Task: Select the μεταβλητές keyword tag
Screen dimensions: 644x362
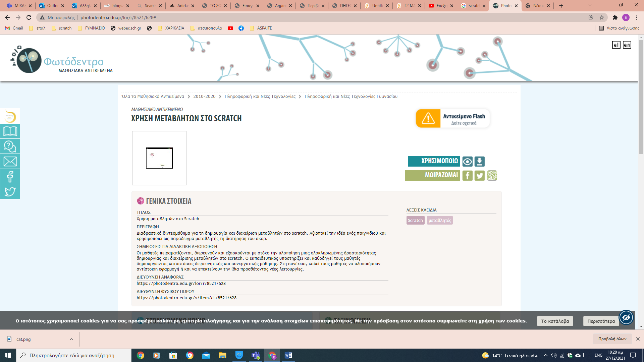Action: click(440, 220)
